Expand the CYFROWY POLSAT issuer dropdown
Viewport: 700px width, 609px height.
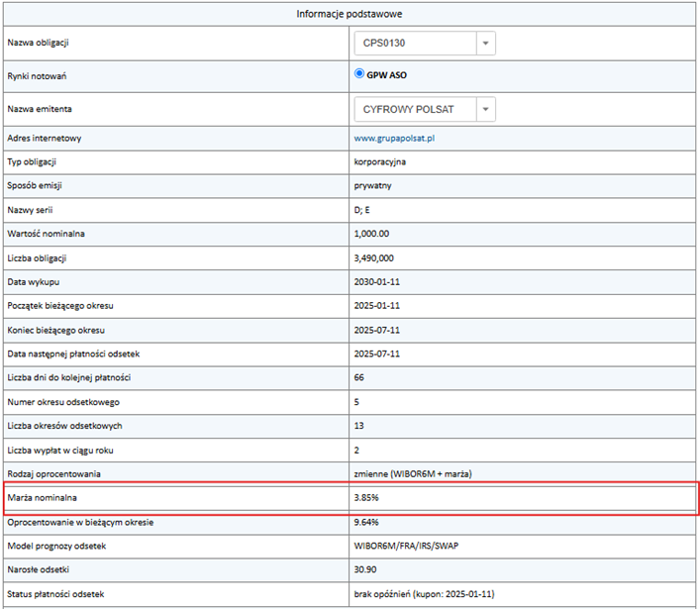pyautogui.click(x=484, y=109)
